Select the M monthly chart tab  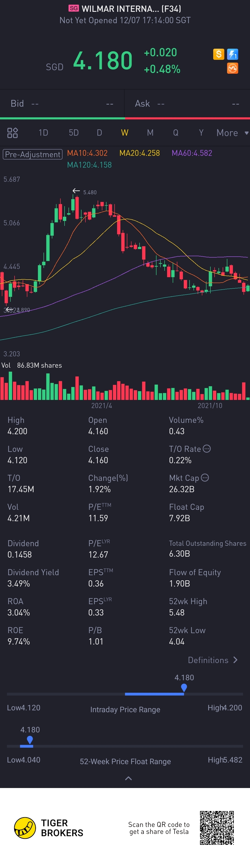pos(150,133)
